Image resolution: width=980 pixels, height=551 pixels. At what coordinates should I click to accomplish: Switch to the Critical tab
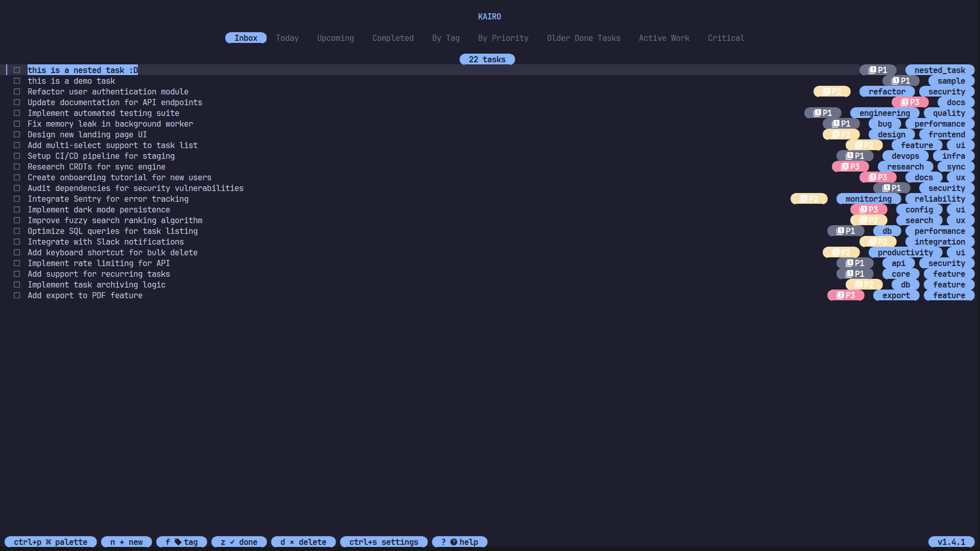(726, 38)
